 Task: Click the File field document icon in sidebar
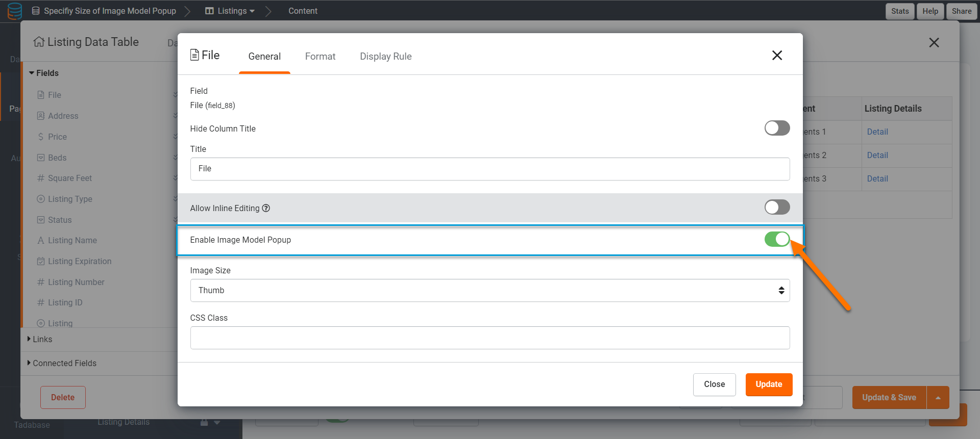[x=41, y=95]
